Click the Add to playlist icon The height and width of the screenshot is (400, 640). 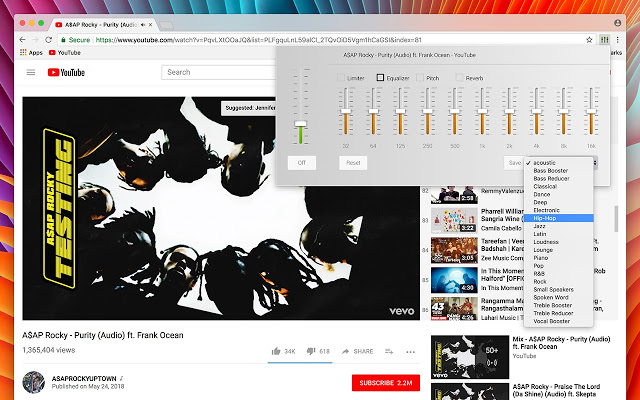[x=389, y=351]
